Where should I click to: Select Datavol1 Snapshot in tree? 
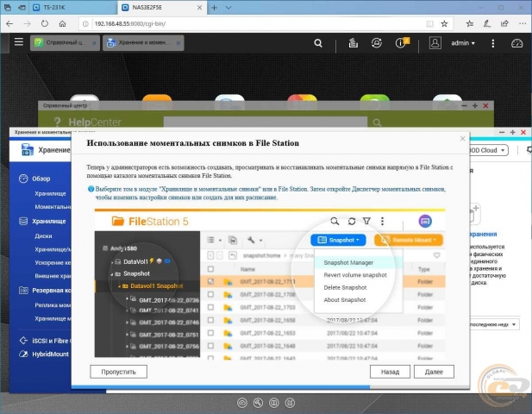tap(156, 286)
